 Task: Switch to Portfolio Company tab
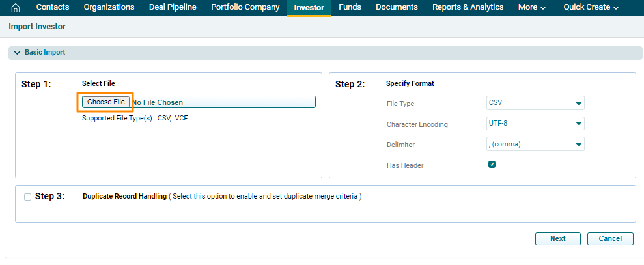pyautogui.click(x=245, y=7)
